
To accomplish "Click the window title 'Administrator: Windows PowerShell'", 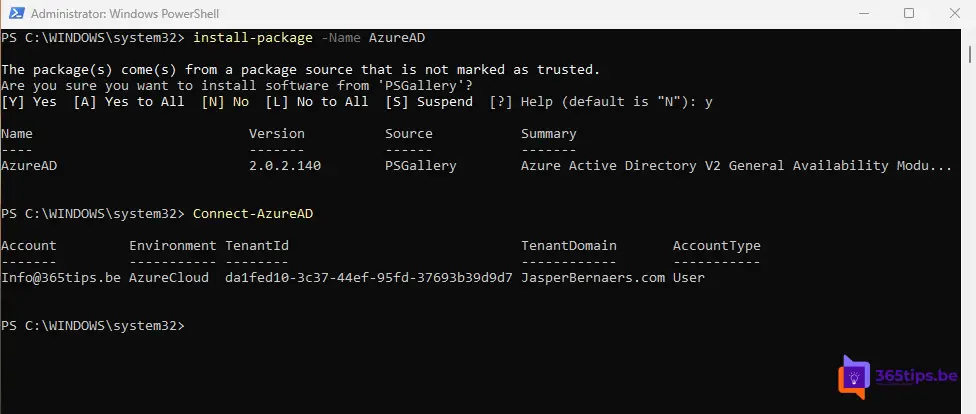I will click(124, 14).
